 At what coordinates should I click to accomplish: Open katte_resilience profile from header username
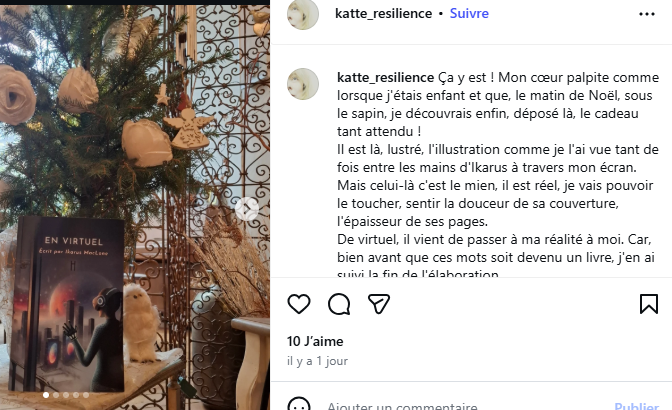point(383,14)
